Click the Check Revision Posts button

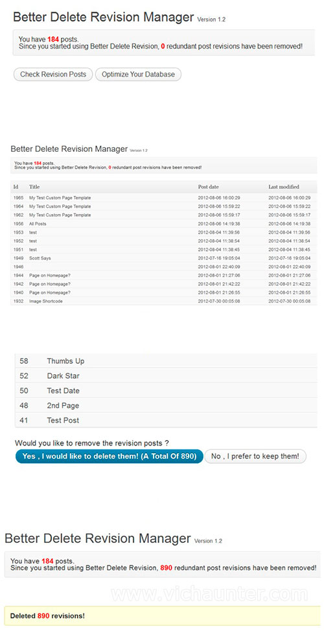[53, 75]
